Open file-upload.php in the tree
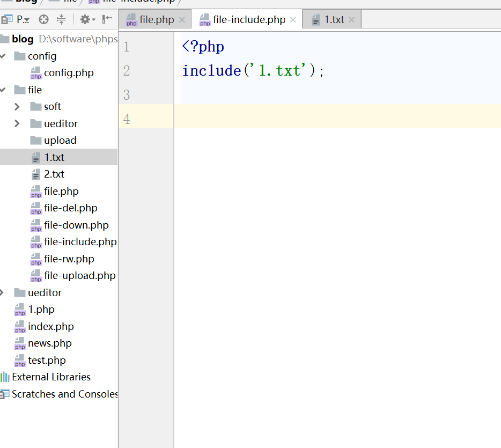501x448 pixels. 80,276
